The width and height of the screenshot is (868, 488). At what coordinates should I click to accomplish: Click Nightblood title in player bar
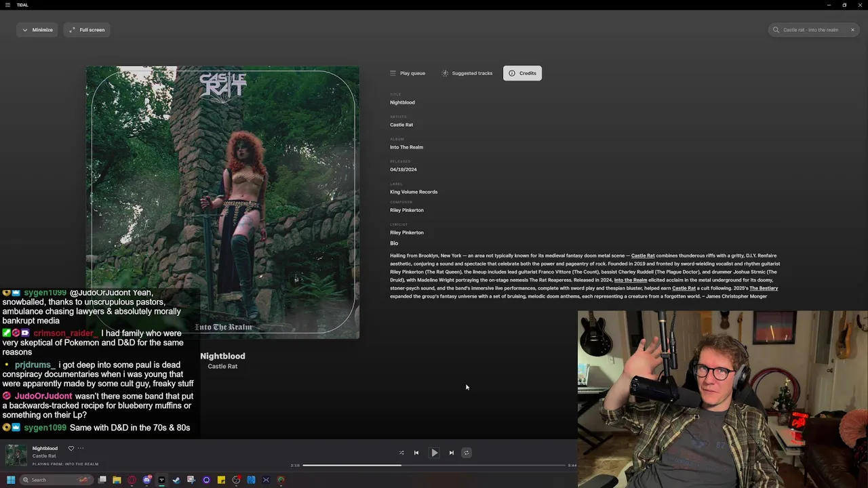point(45,448)
